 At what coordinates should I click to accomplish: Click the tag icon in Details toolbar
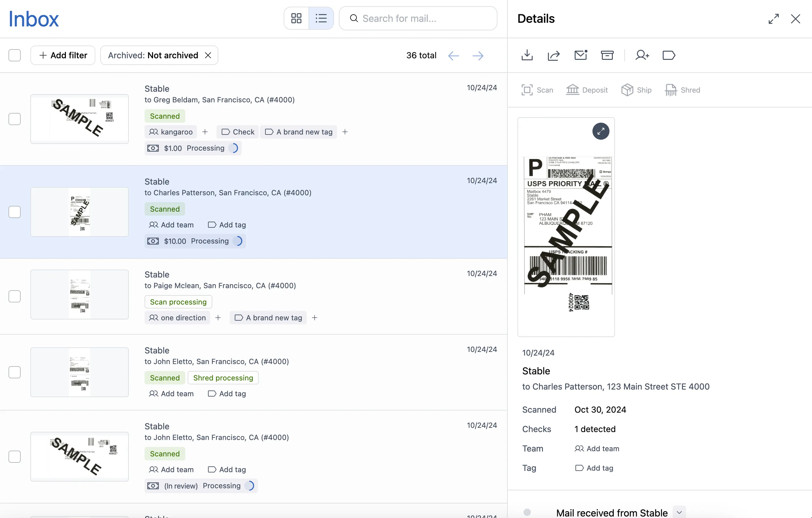669,55
